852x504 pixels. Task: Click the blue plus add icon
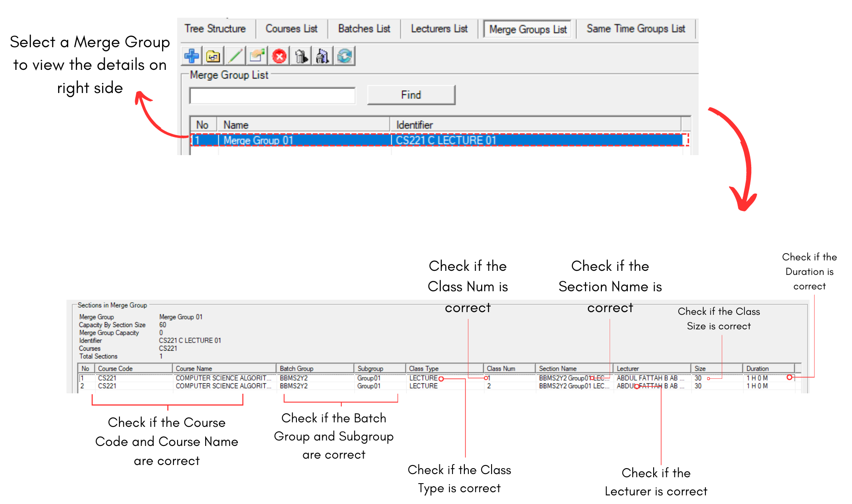(x=192, y=56)
